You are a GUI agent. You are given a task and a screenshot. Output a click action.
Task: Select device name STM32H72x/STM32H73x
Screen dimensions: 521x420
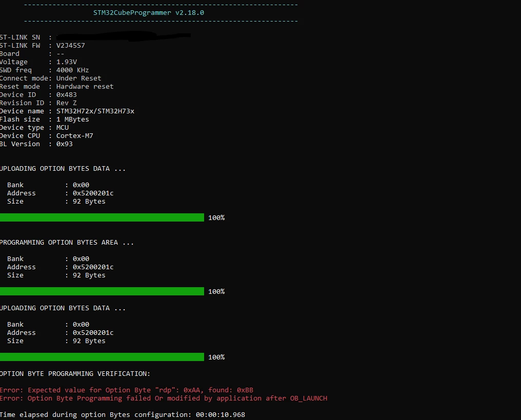[95, 111]
